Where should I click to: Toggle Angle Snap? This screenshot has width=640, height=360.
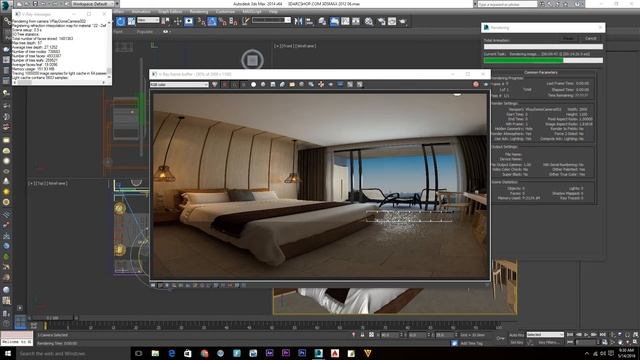point(212,21)
